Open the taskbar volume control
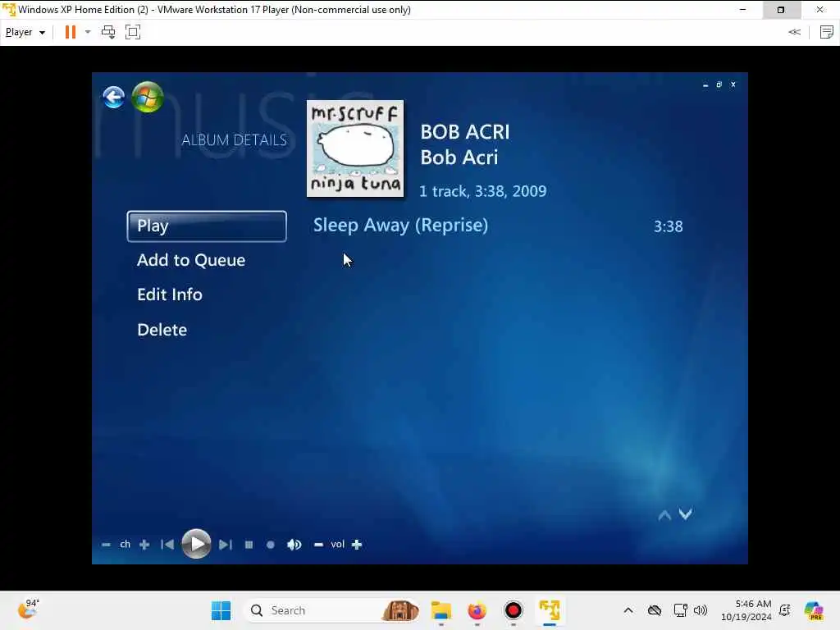The height and width of the screenshot is (630, 840). tap(701, 610)
